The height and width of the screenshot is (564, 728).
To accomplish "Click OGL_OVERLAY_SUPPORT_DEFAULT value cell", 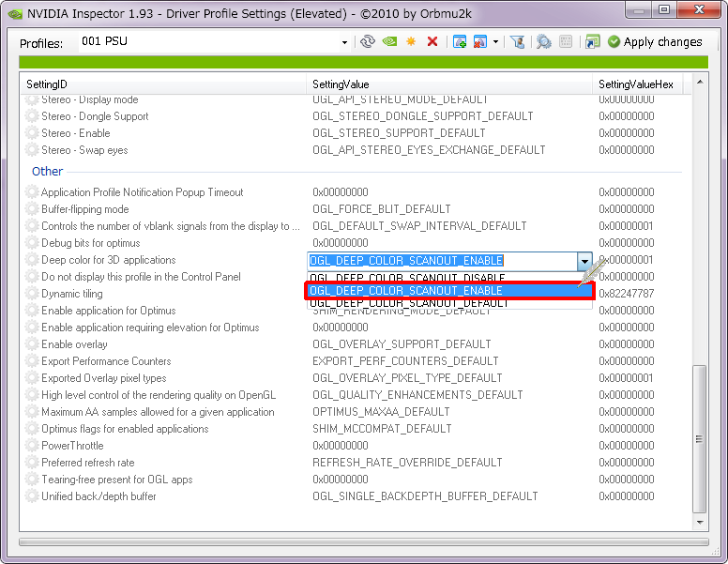I will click(x=402, y=344).
